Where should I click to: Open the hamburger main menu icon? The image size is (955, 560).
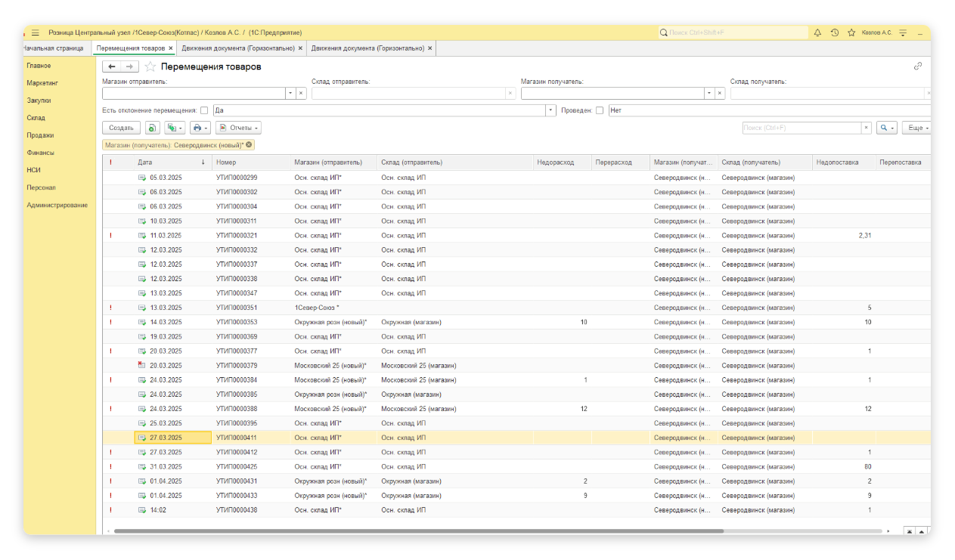(x=35, y=32)
